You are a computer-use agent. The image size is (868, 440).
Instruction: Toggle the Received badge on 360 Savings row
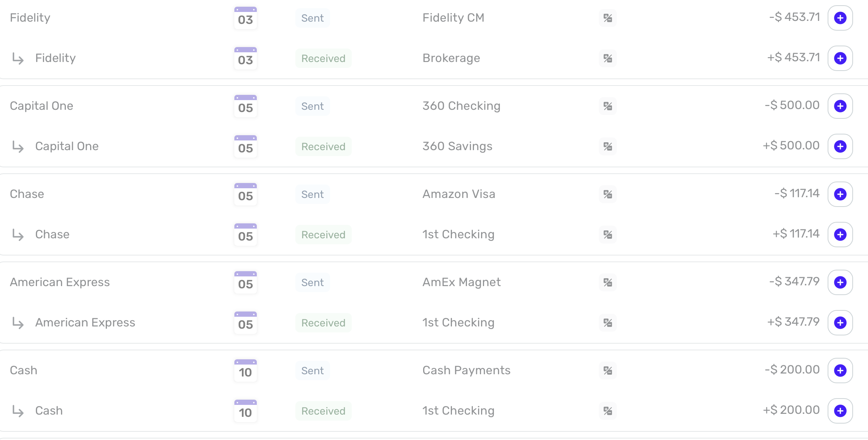coord(323,146)
